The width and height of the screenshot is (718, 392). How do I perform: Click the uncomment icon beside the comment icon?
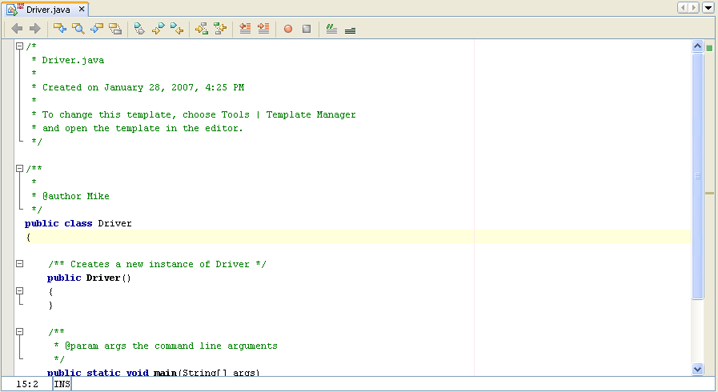click(x=350, y=31)
